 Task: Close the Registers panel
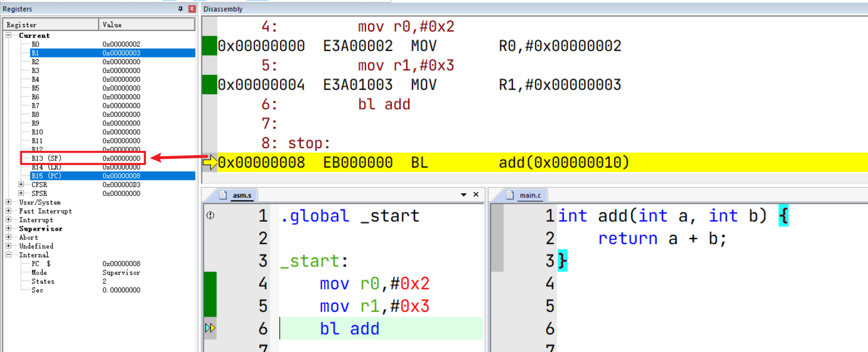coord(192,9)
